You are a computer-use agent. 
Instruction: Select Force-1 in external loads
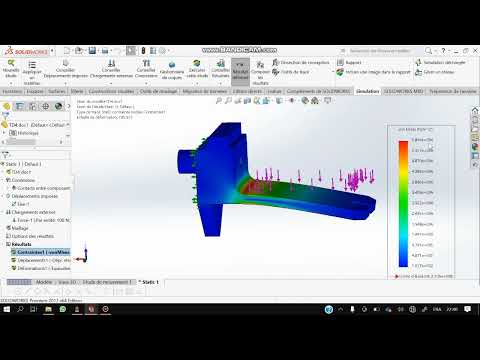pos(41,220)
